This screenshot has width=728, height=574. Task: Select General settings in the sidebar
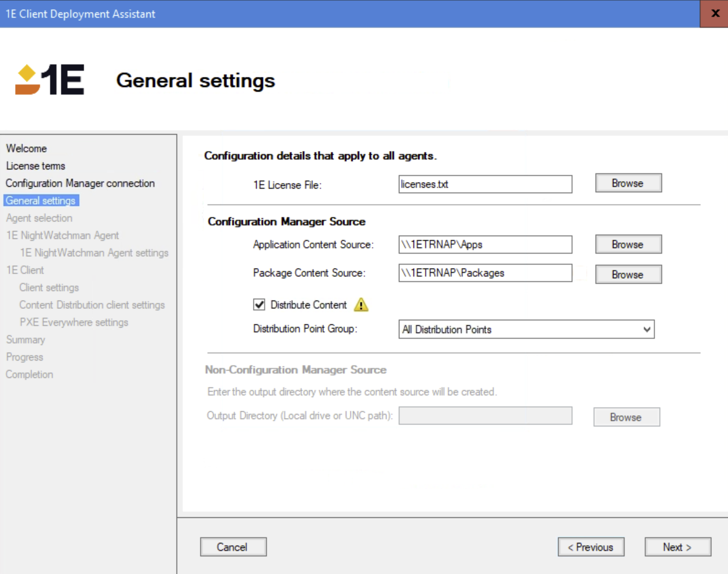click(41, 200)
